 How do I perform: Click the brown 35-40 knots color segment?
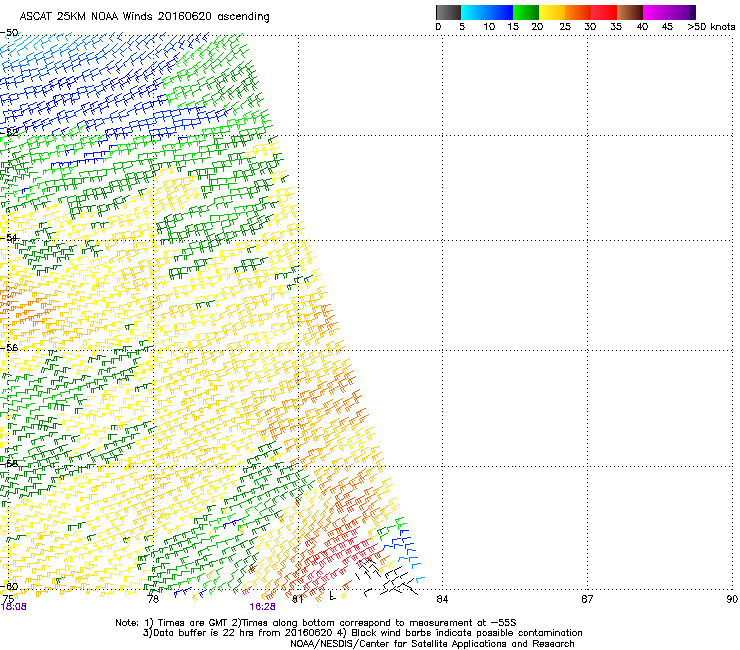(x=630, y=12)
